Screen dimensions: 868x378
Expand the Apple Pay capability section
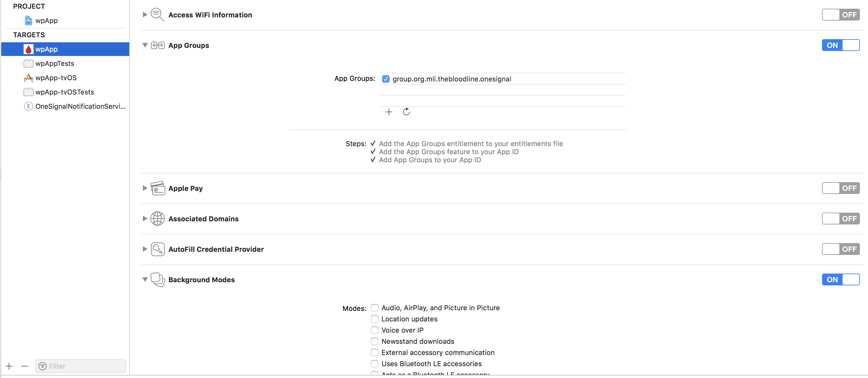point(145,188)
